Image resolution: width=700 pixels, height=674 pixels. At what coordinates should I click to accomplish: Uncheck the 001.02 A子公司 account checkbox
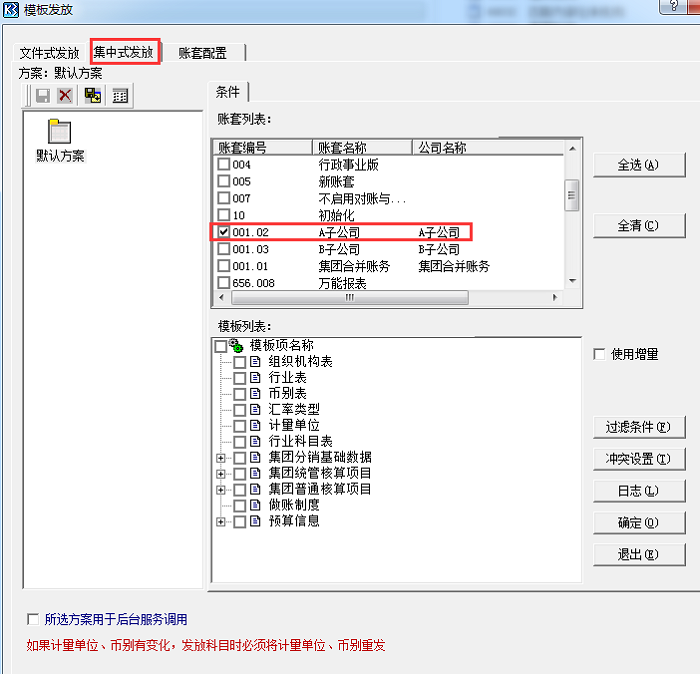tap(224, 232)
